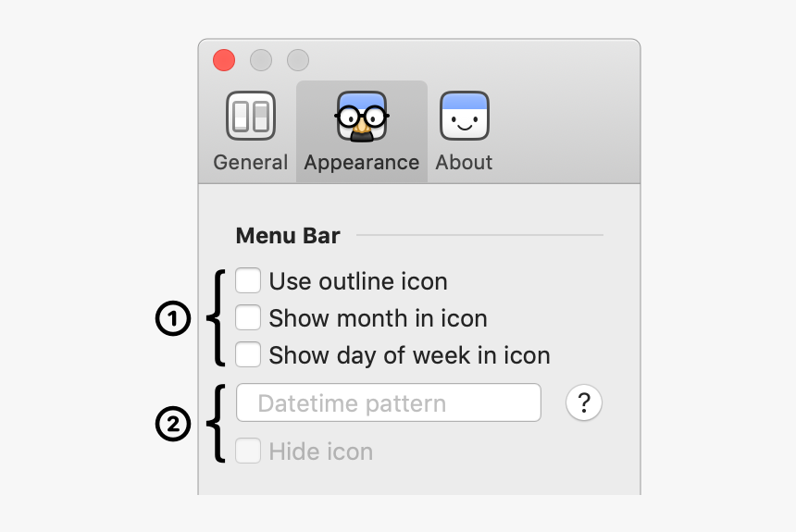The height and width of the screenshot is (532, 796).
Task: Click the General switch panel icon
Action: [251, 116]
